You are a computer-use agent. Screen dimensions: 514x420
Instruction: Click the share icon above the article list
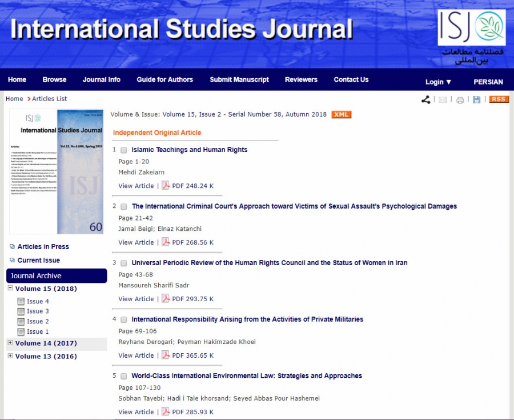pyautogui.click(x=425, y=99)
